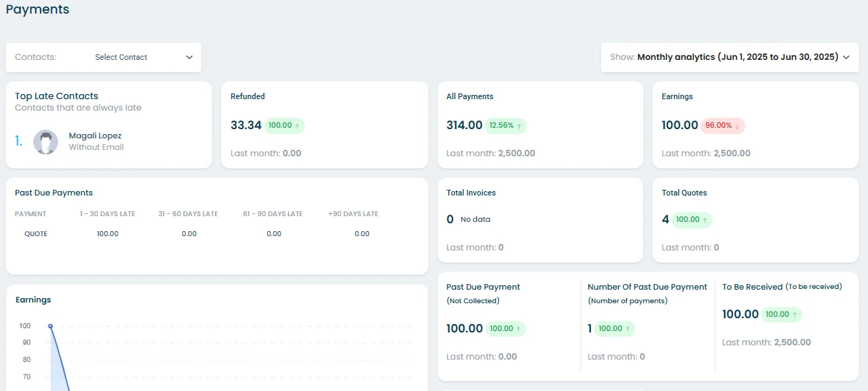Click the Number Of Past Due Payment badge
Viewport: 868px width, 391px height.
(x=615, y=329)
